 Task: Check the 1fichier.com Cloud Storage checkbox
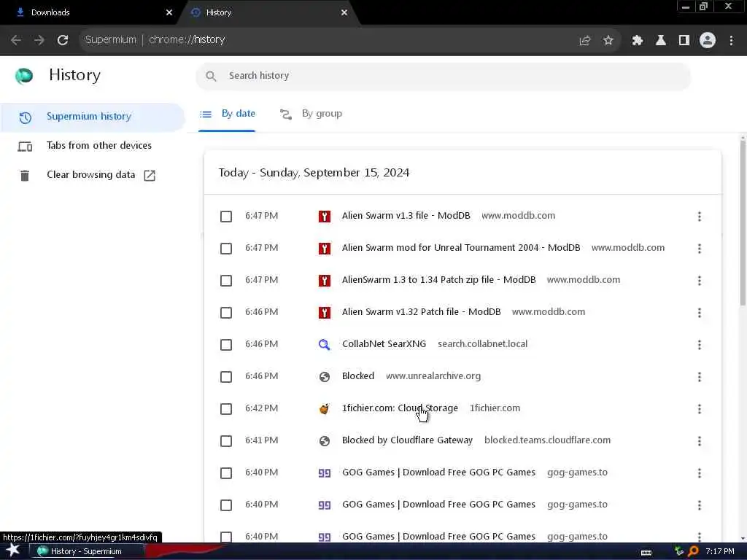[x=226, y=409]
